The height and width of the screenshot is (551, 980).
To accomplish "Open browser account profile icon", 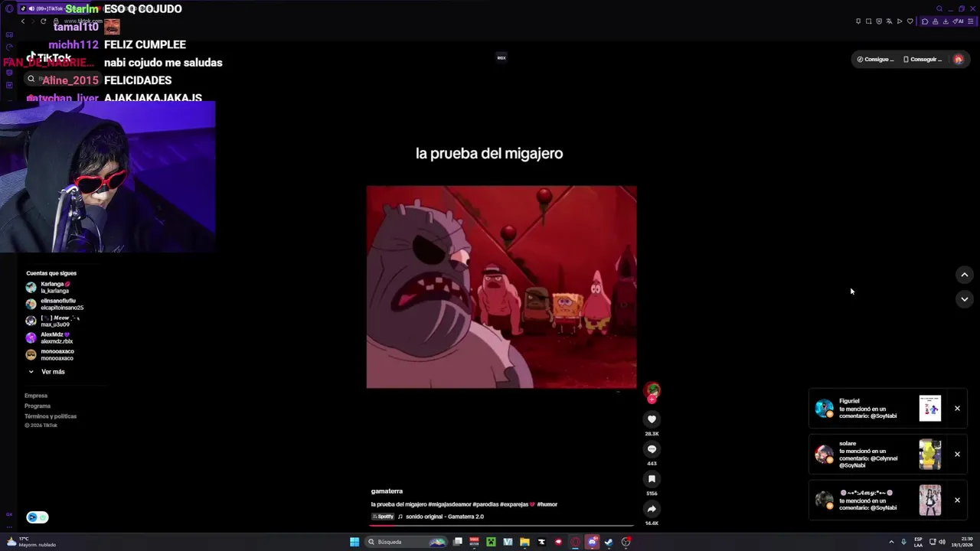I will pyautogui.click(x=936, y=21).
